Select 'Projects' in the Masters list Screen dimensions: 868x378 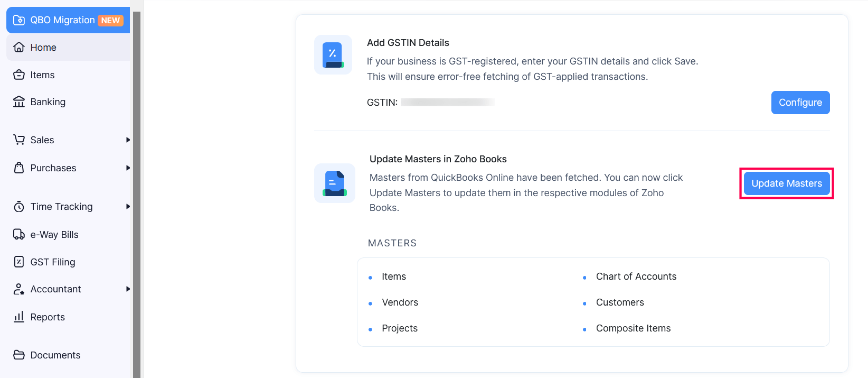pos(400,328)
